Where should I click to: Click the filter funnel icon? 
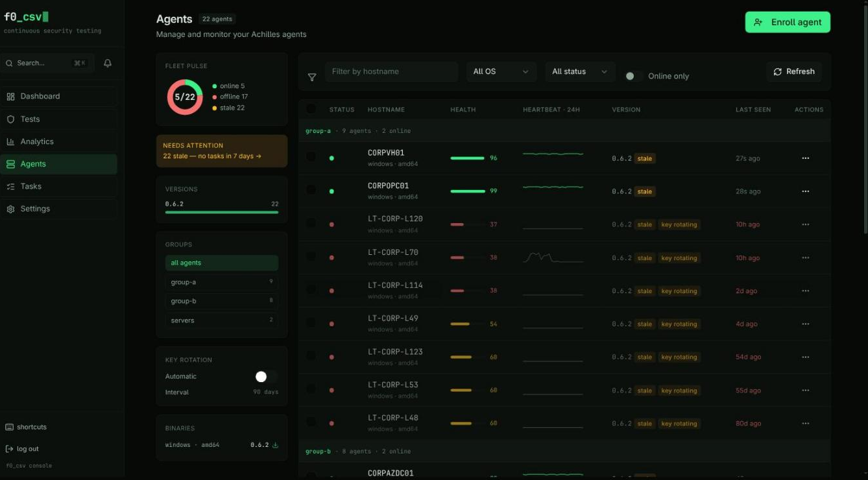(x=312, y=77)
